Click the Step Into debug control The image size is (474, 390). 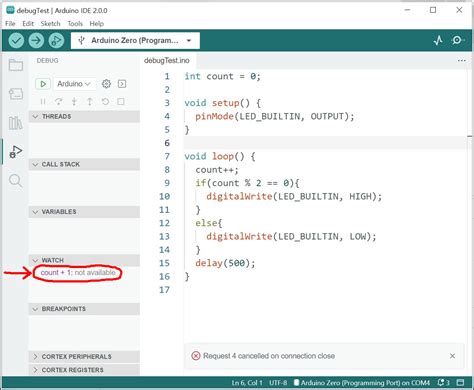click(x=74, y=101)
